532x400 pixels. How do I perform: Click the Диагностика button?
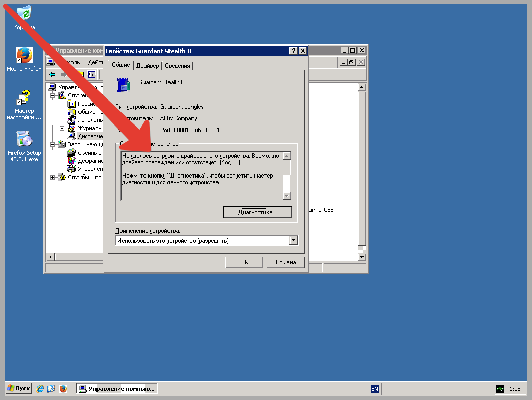(x=257, y=212)
